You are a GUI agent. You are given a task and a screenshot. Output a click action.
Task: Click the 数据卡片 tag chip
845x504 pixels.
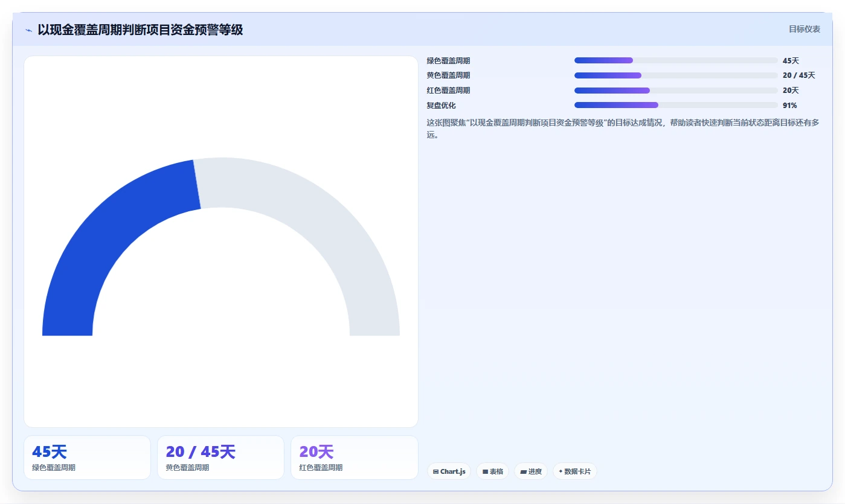(x=574, y=471)
